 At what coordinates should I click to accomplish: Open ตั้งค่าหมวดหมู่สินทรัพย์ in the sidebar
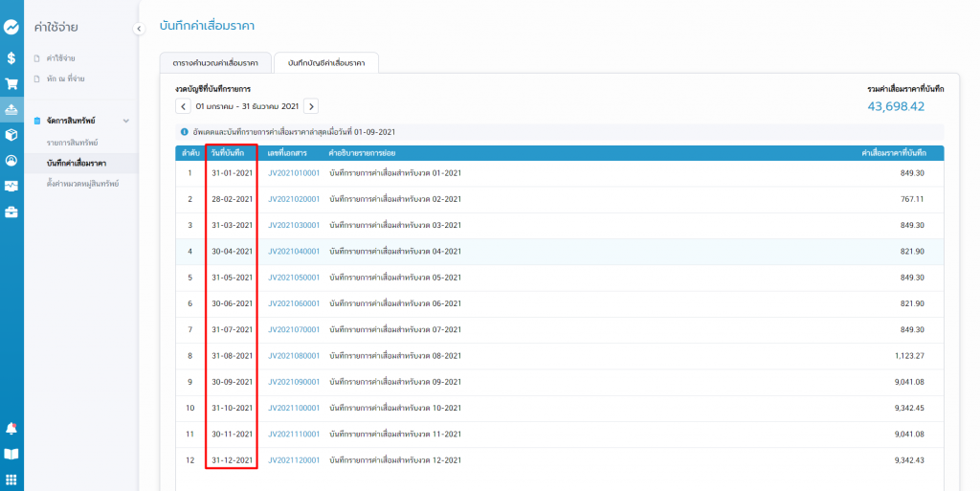pyautogui.click(x=82, y=183)
